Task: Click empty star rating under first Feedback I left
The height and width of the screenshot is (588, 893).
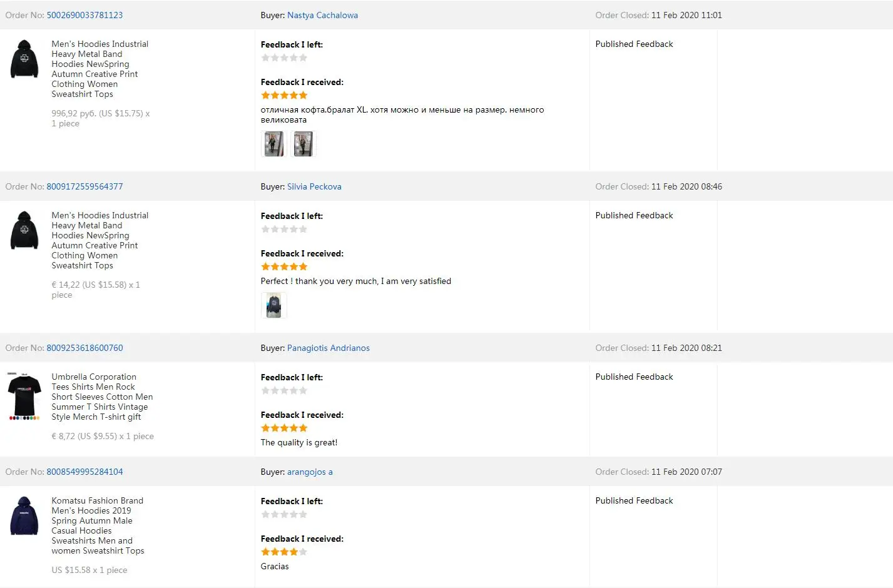Action: point(284,58)
